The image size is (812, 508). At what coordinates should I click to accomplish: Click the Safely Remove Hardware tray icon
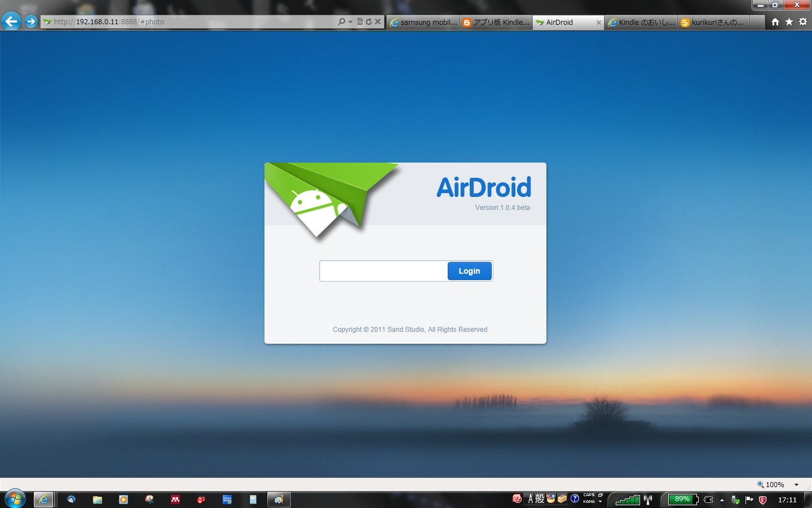736,500
